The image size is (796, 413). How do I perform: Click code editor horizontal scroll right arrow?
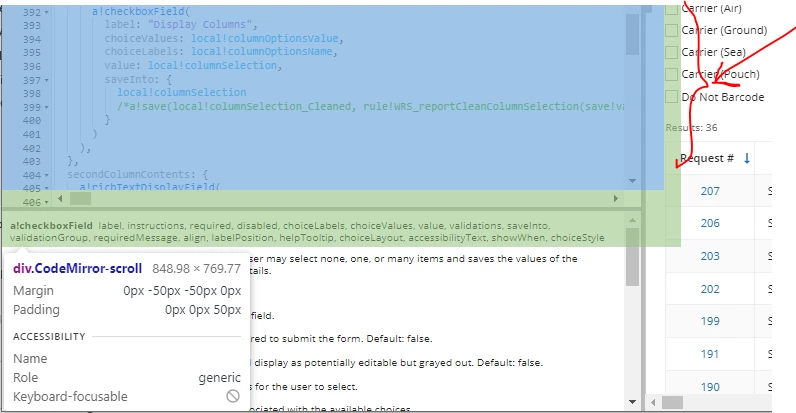click(616, 199)
